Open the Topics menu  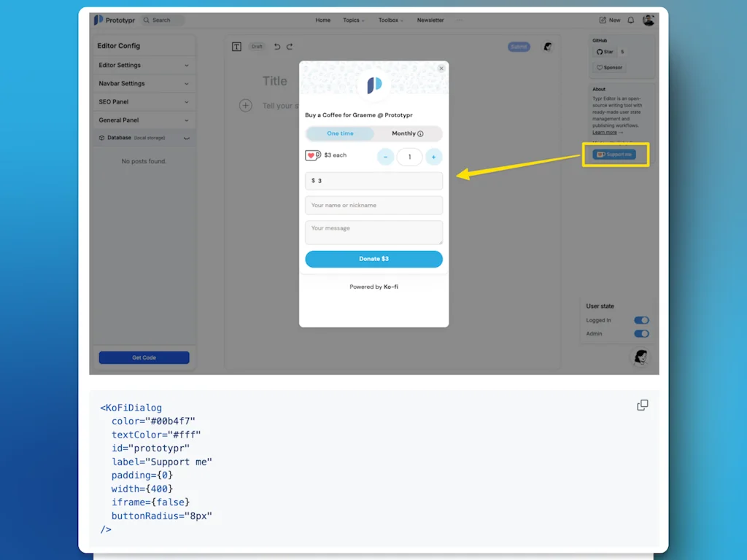(x=354, y=20)
